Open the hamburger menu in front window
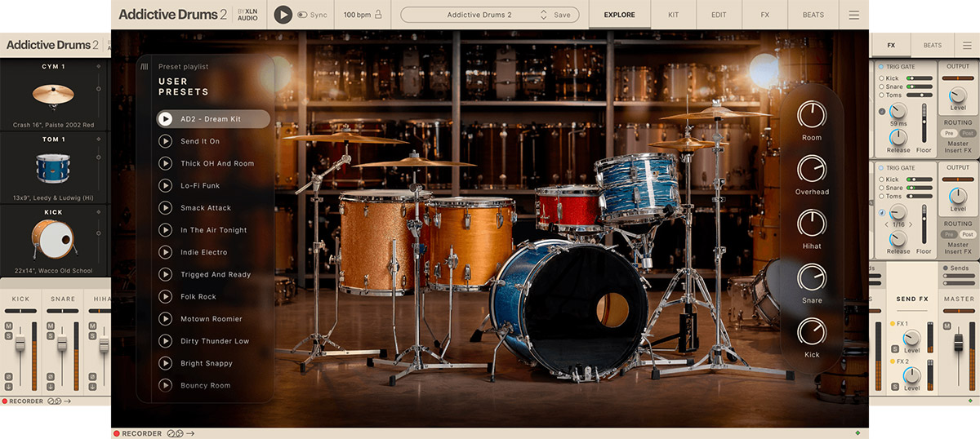The image size is (980, 439). click(x=853, y=15)
